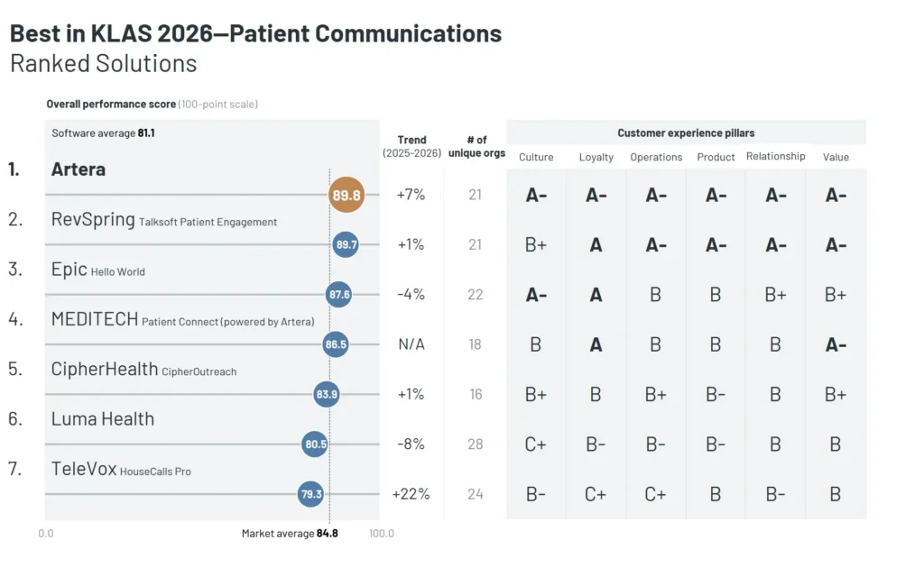Screen dimensions: 924x568
Task: Click the # of unique orgs header
Action: pos(476,146)
